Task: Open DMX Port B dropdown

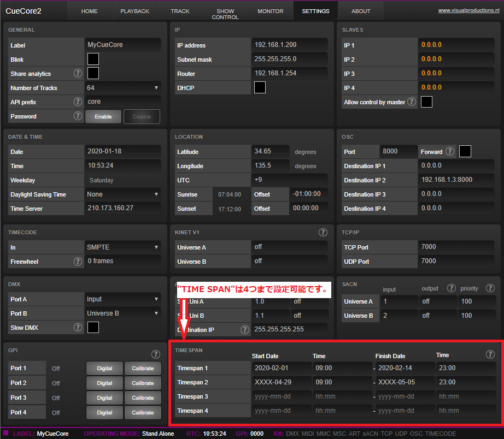Action: 123,313
